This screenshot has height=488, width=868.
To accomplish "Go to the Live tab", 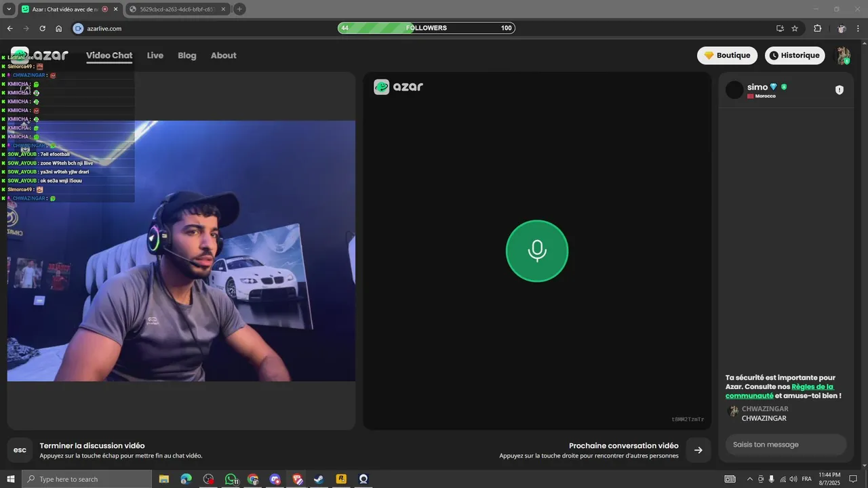I will tap(155, 56).
